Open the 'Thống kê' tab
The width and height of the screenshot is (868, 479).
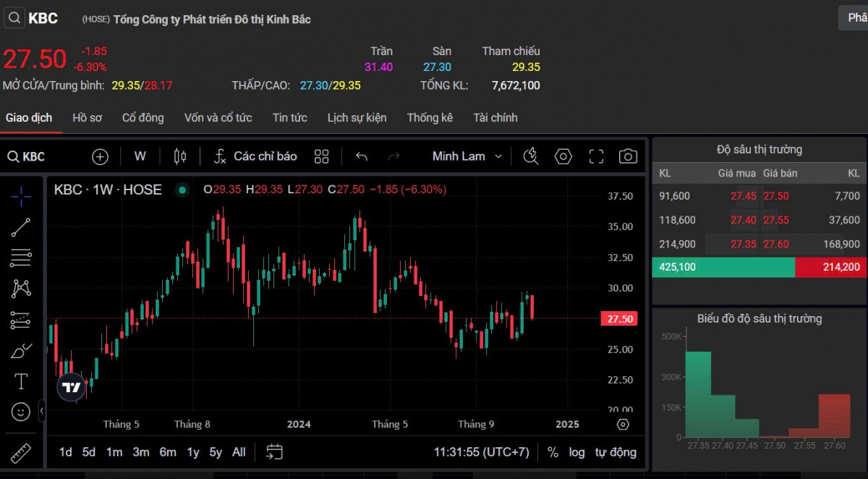coord(430,118)
